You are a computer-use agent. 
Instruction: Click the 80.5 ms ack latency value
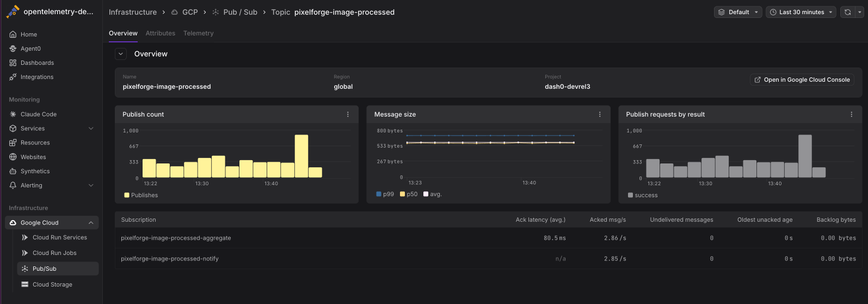tap(555, 238)
